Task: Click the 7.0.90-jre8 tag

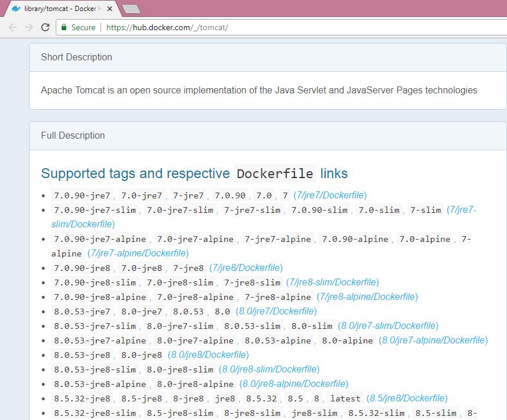Action: coord(82,268)
